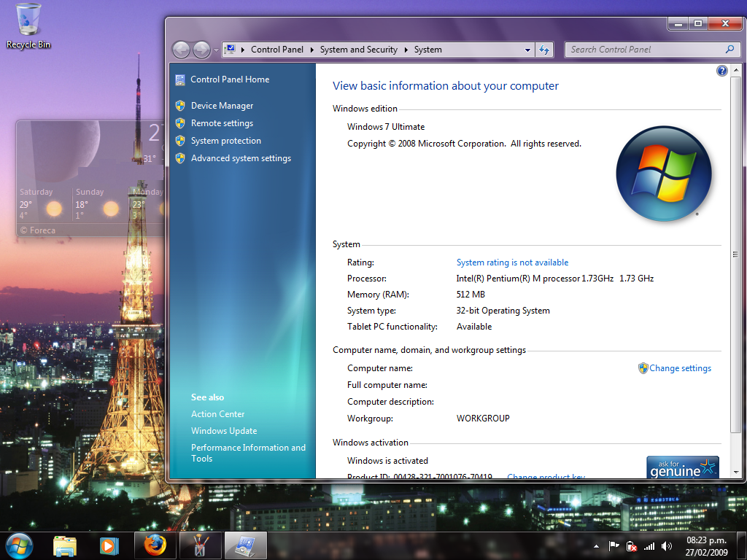Open Action Center under See also
The height and width of the screenshot is (560, 747).
pyautogui.click(x=217, y=414)
